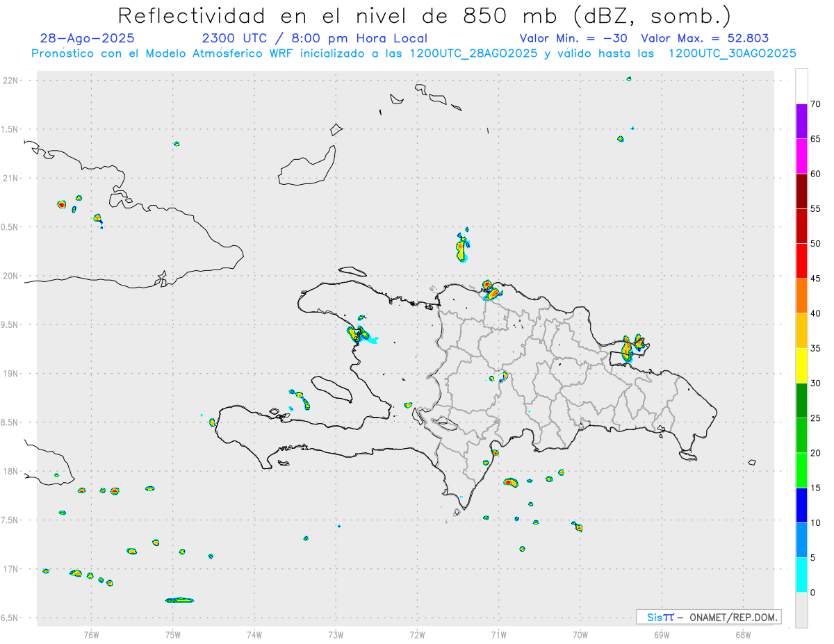
Task: Click the magenta 60–65 dBZ legend swatch
Action: coord(801,156)
